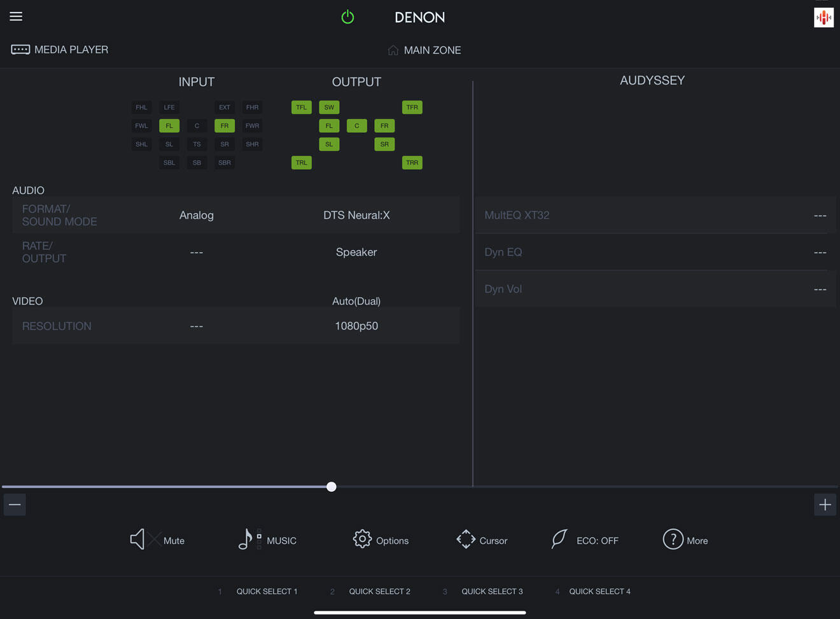Click the input SB channel indicator
The width and height of the screenshot is (840, 619).
[x=197, y=163]
